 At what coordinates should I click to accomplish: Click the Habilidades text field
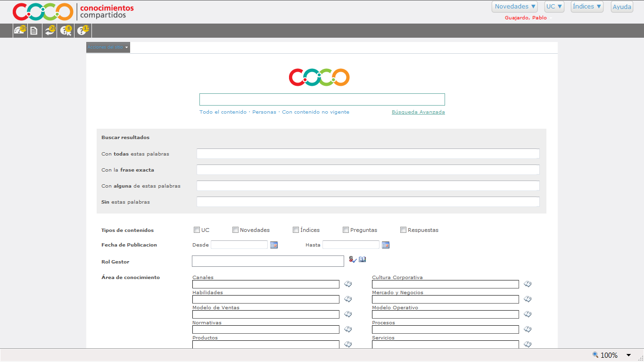[266, 299]
